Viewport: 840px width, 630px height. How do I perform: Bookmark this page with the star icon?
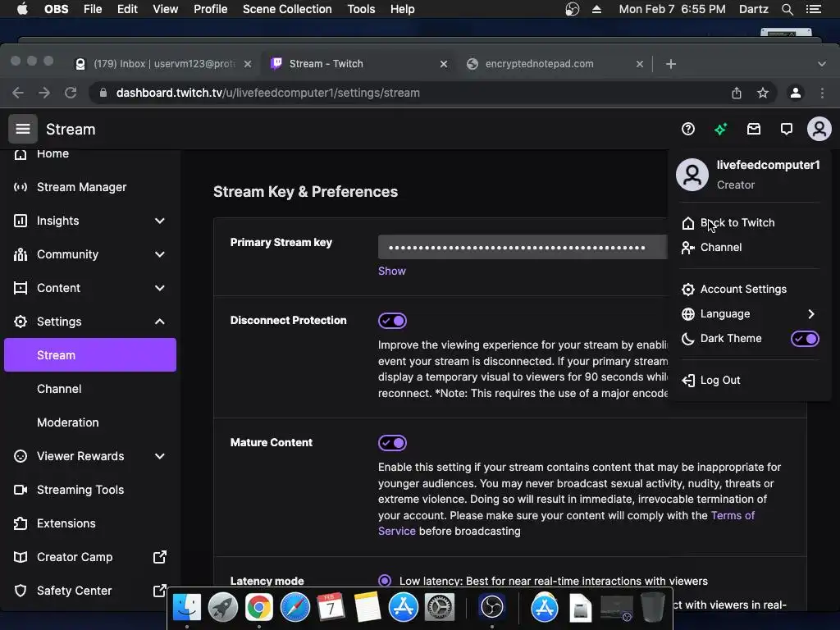coord(763,93)
